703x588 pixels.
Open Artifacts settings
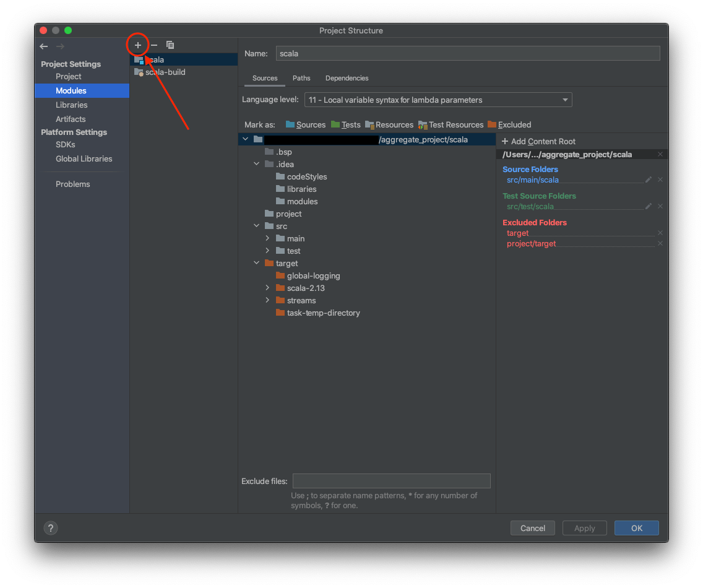[71, 119]
